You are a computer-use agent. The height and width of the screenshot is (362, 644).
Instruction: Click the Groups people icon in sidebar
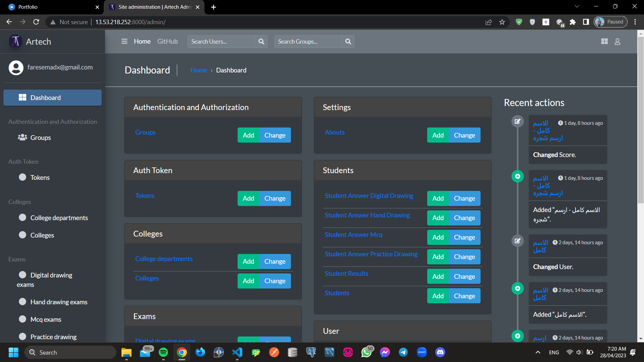tap(22, 138)
